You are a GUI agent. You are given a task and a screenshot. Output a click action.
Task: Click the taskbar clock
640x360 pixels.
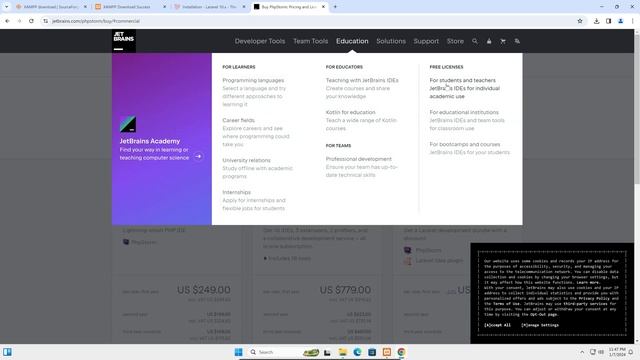617,352
